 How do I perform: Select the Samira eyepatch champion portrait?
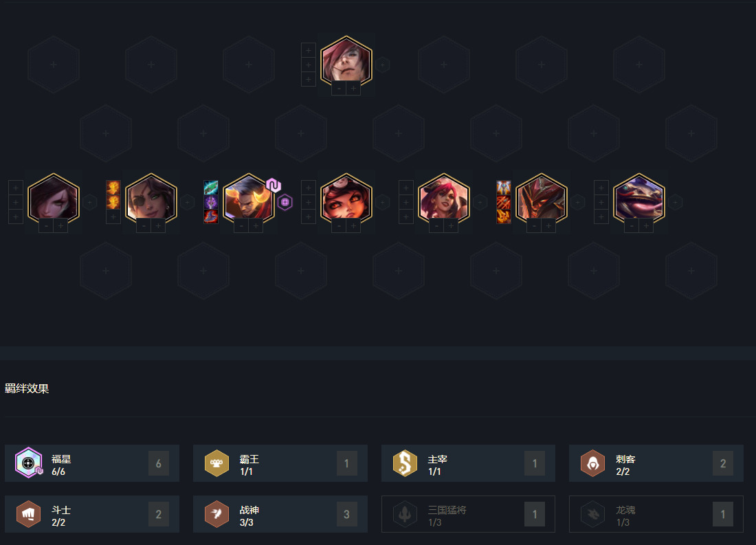[x=151, y=199]
